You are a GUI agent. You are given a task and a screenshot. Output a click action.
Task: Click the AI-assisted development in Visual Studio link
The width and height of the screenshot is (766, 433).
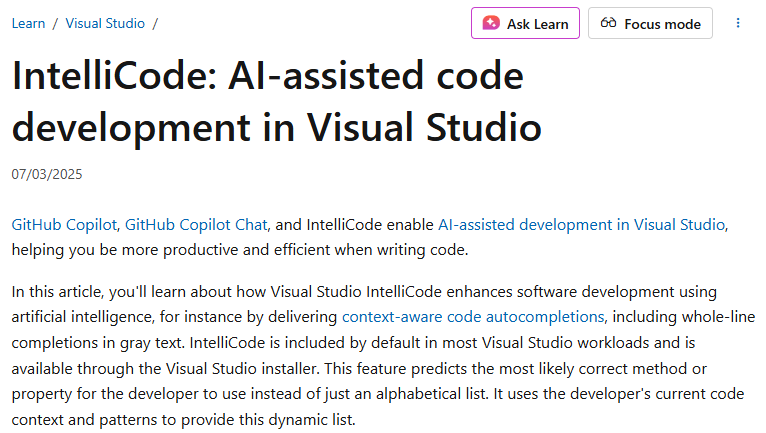click(582, 225)
